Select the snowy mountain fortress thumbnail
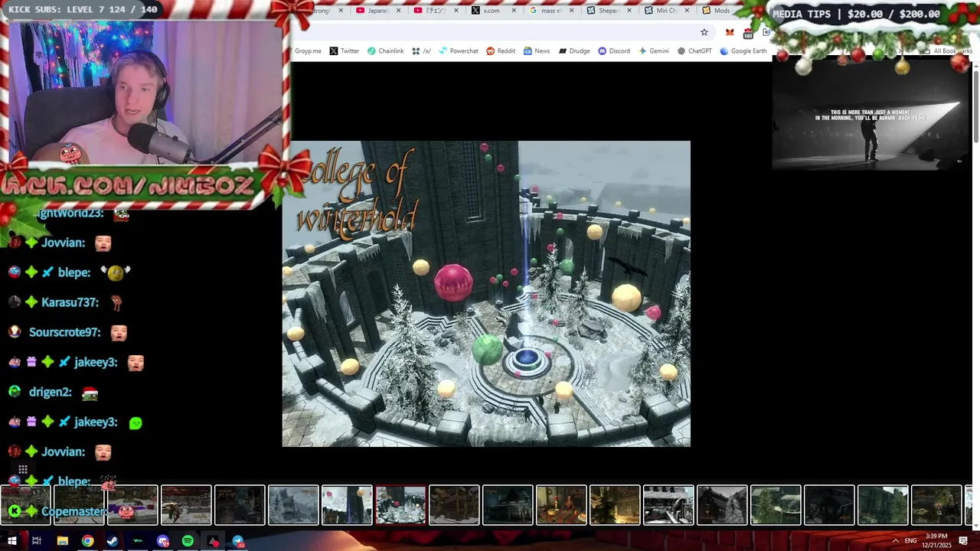 pos(293,505)
